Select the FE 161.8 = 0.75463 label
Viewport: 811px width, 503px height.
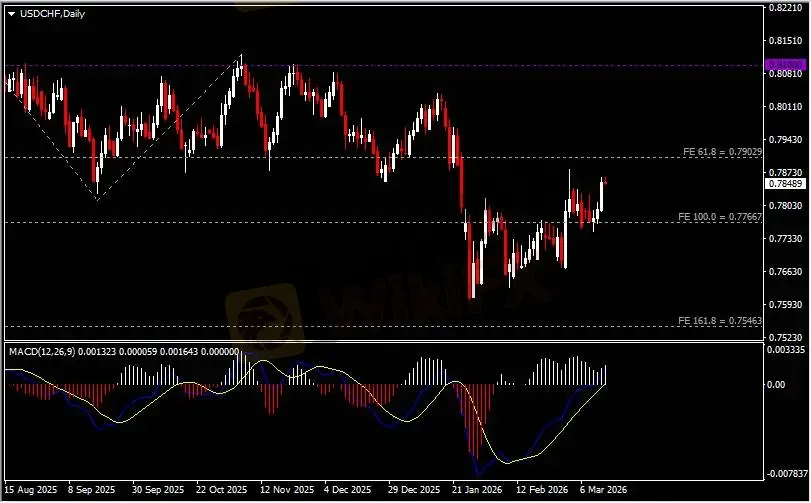[x=719, y=321]
